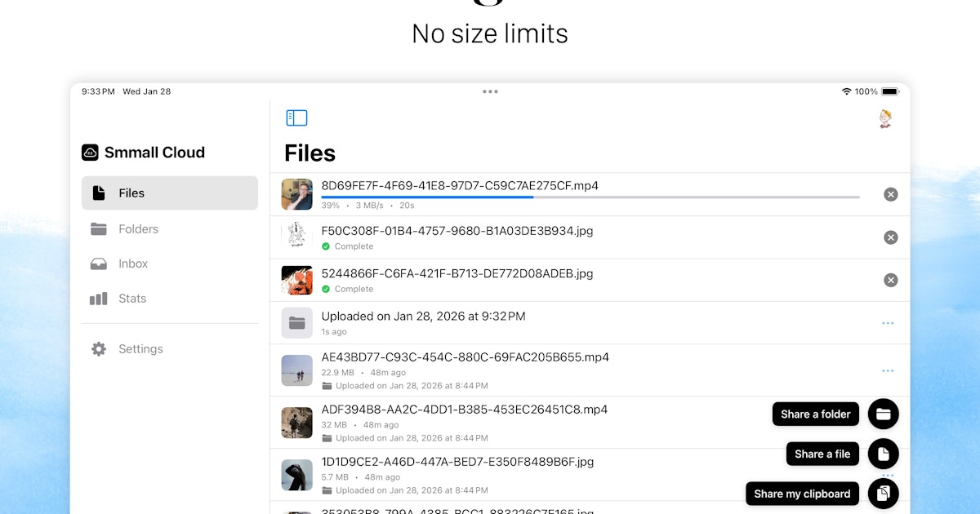
Task: Click the Share my clipboard label
Action: [802, 494]
